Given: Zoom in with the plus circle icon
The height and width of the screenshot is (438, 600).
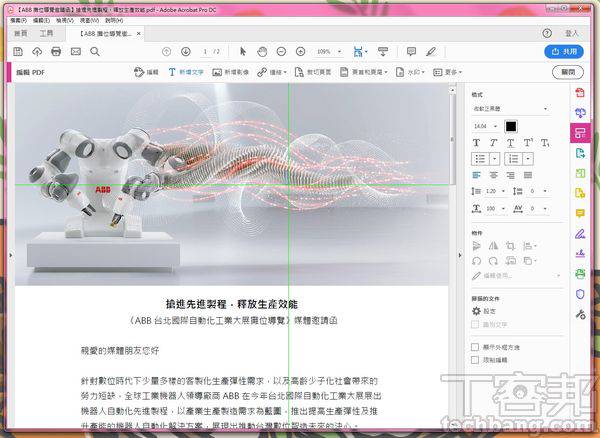Looking at the screenshot, I should 301,51.
